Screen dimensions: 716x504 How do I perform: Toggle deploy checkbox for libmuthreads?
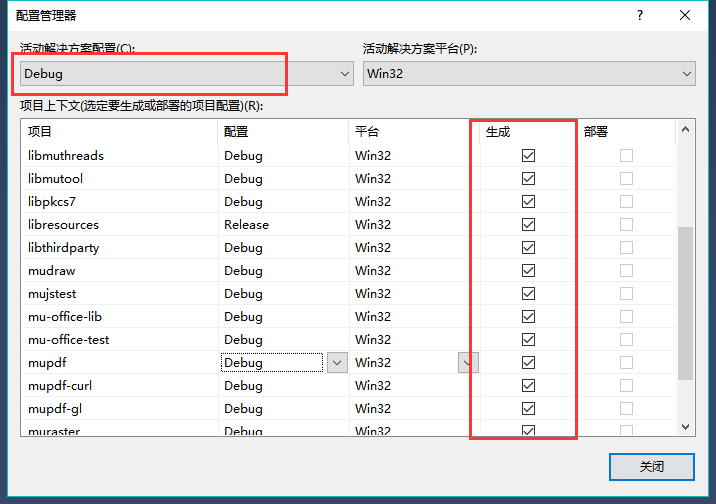(626, 156)
